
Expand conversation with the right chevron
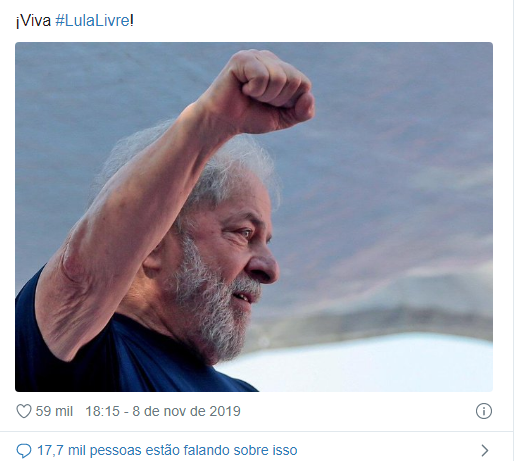point(485,450)
